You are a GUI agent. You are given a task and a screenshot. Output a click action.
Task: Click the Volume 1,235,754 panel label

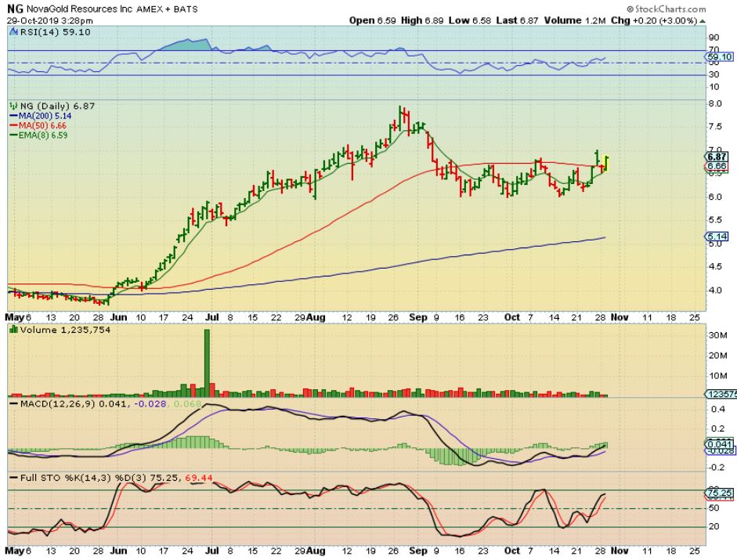coord(65,330)
